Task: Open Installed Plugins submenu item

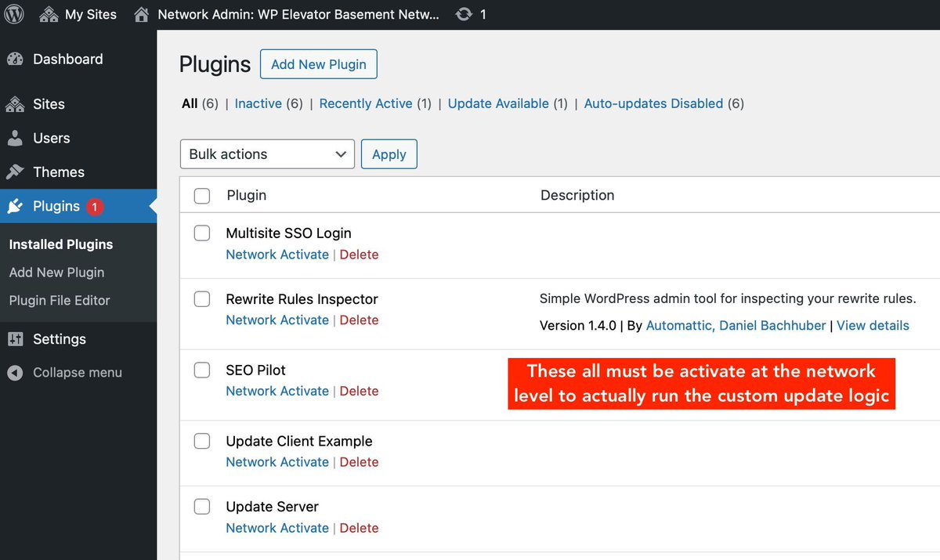Action: [61, 244]
